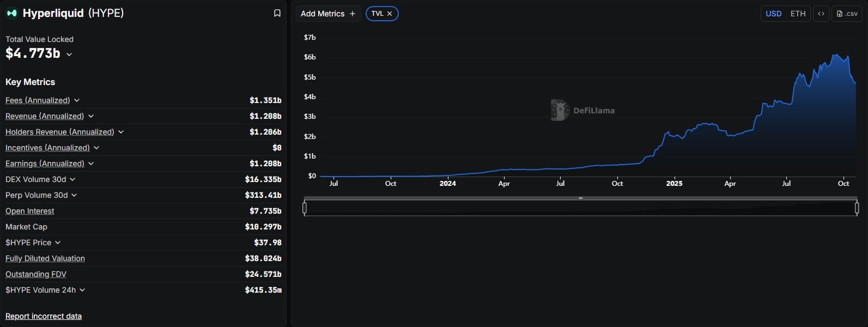Click the right handle of time range slider
Image resolution: width=868 pixels, height=327 pixels.
(x=857, y=208)
